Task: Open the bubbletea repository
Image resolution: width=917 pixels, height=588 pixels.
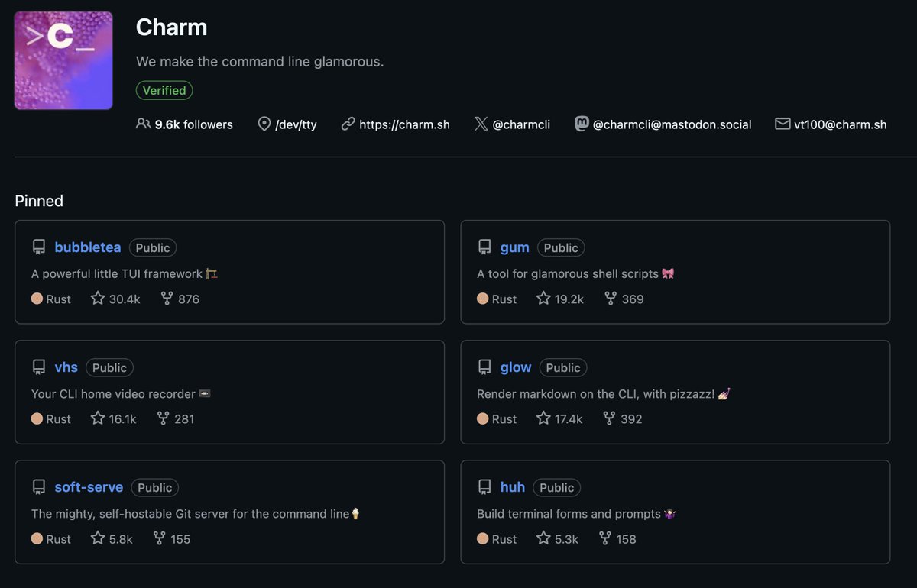Action: [88, 247]
